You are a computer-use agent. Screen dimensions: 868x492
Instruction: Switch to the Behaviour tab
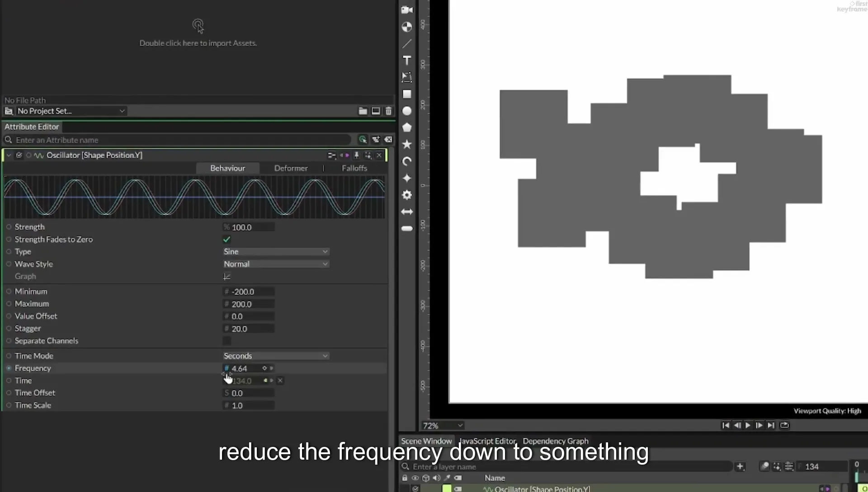pyautogui.click(x=227, y=168)
